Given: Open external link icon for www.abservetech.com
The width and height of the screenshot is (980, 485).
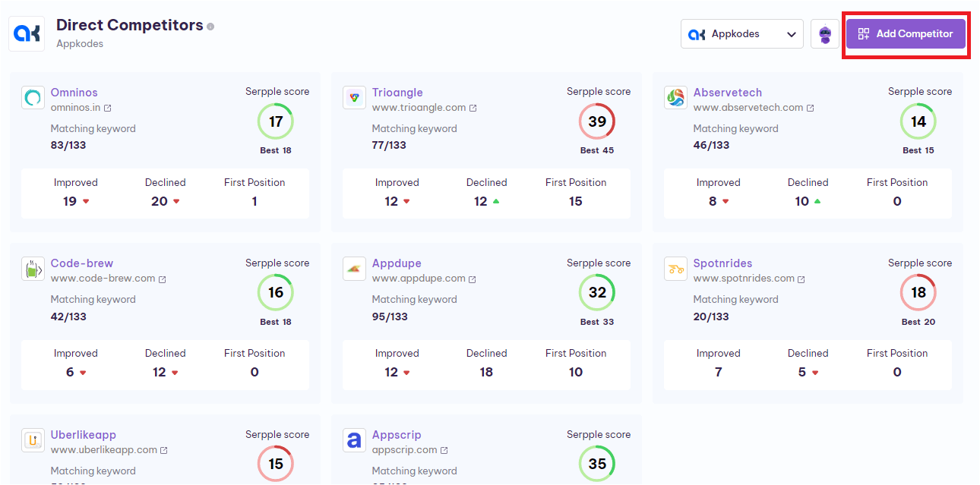Looking at the screenshot, I should click(810, 109).
